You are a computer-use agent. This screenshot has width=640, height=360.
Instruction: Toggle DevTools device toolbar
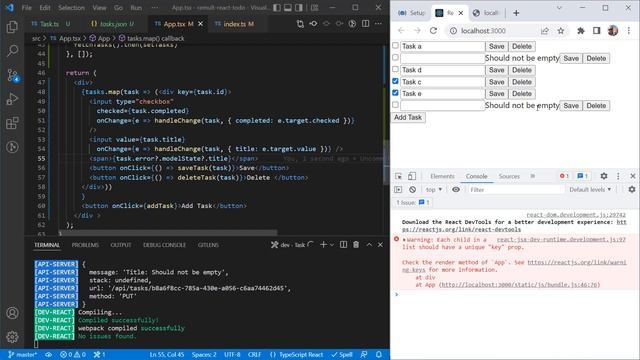[412, 176]
